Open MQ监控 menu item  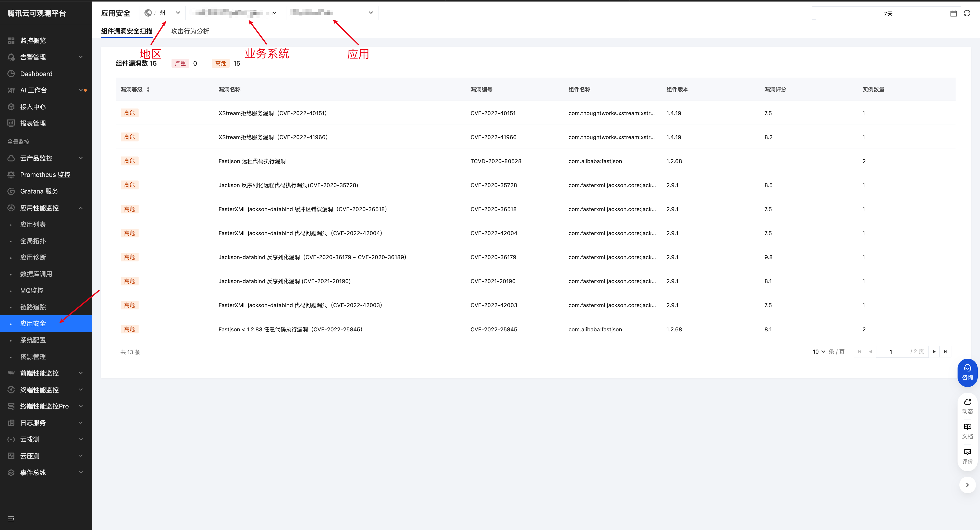point(32,291)
